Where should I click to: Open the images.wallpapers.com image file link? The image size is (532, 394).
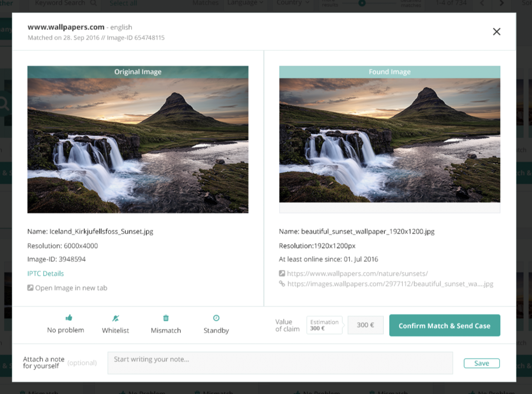click(390, 284)
